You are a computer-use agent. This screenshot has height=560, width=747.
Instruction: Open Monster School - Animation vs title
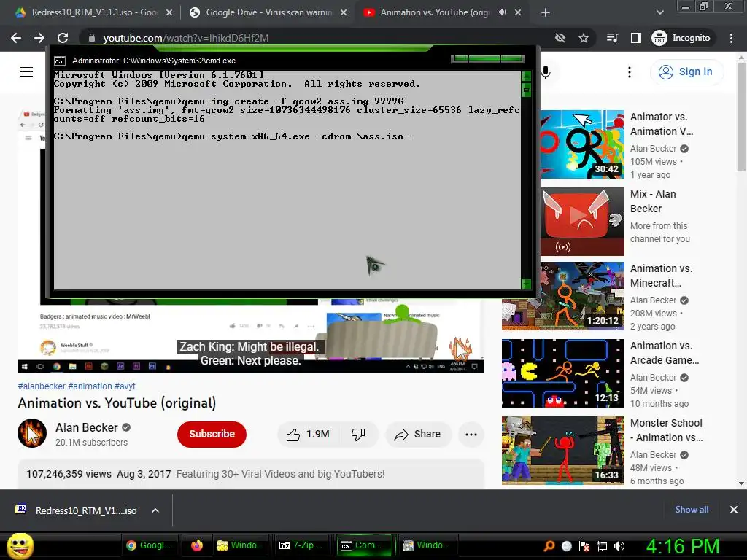coord(666,430)
